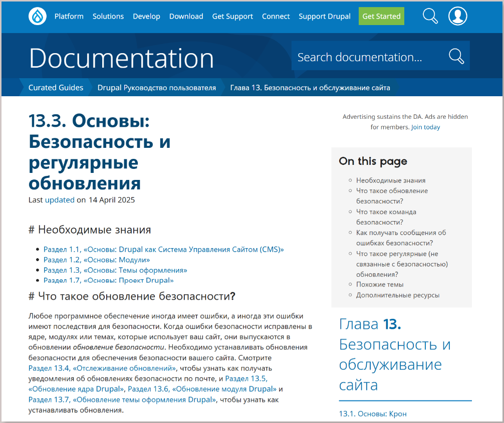Click the 14 April 2025 date text

(112, 200)
